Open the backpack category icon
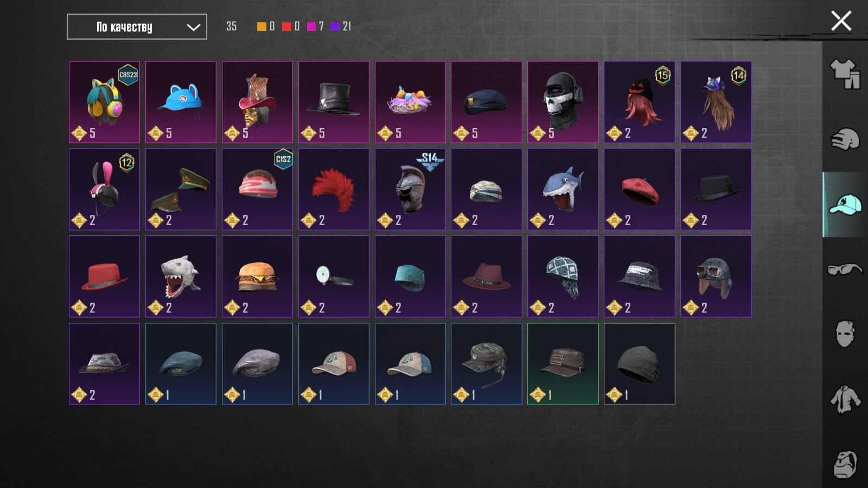The image size is (868, 488). pos(845,464)
